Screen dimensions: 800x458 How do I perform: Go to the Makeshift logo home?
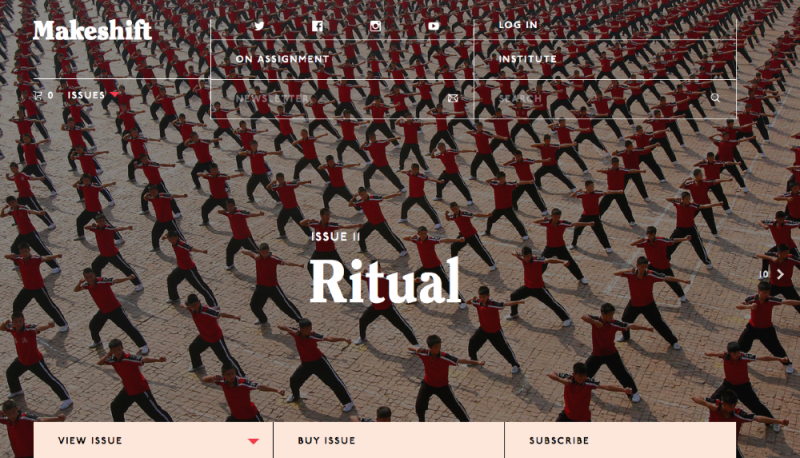[x=92, y=30]
